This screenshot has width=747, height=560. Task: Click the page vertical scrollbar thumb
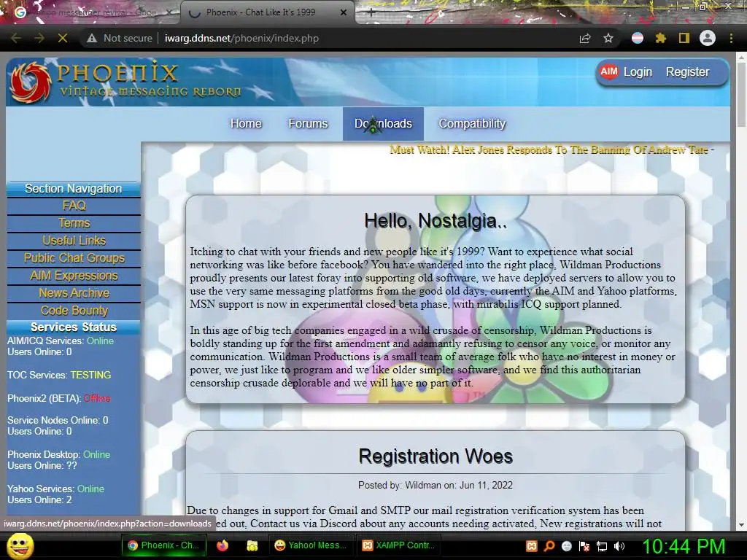741,94
